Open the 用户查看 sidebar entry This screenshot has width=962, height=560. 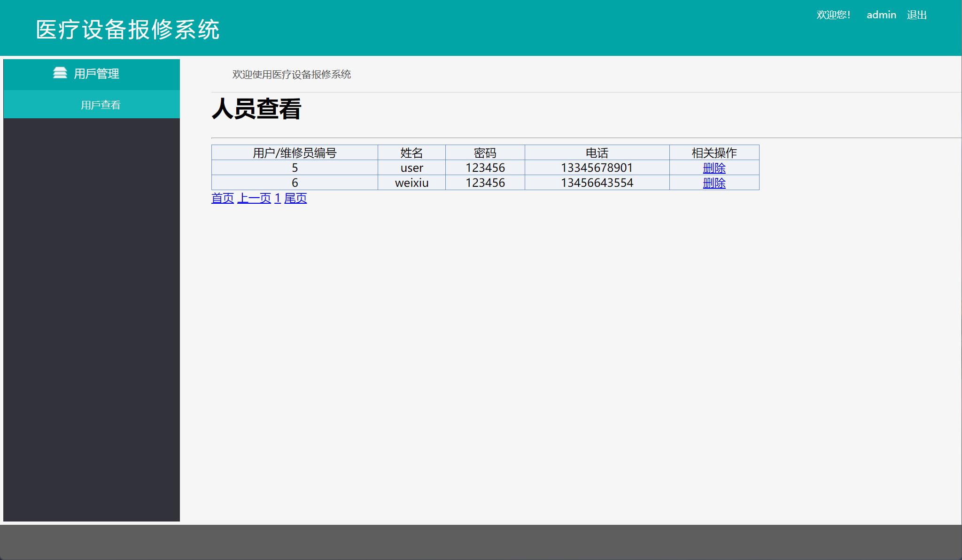tap(100, 104)
